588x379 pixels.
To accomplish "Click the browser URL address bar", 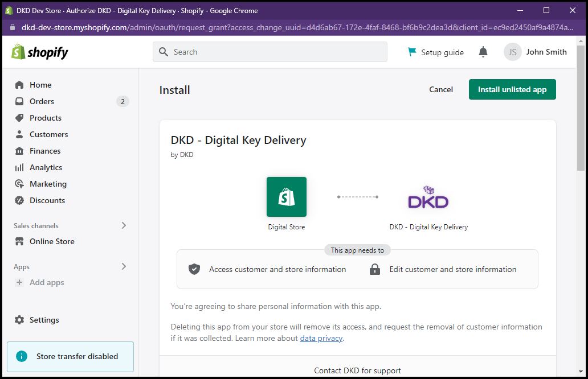I will pyautogui.click(x=297, y=27).
